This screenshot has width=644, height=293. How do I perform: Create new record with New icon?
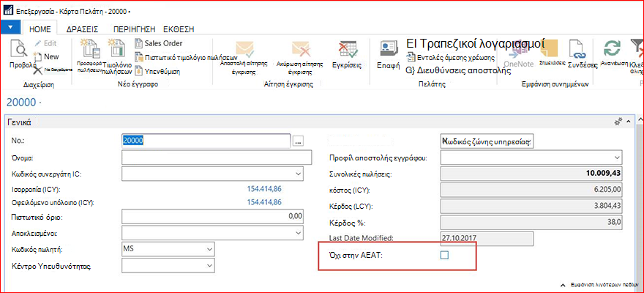pyautogui.click(x=37, y=56)
